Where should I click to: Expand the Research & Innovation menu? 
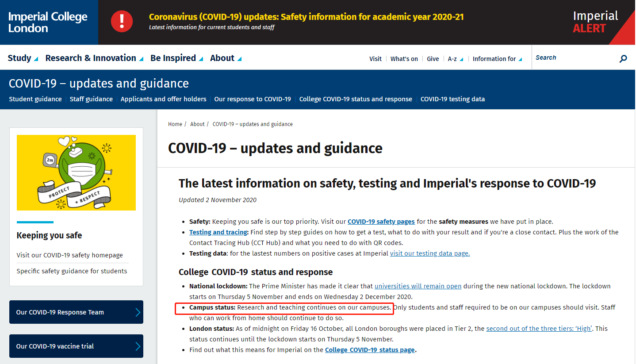[94, 58]
